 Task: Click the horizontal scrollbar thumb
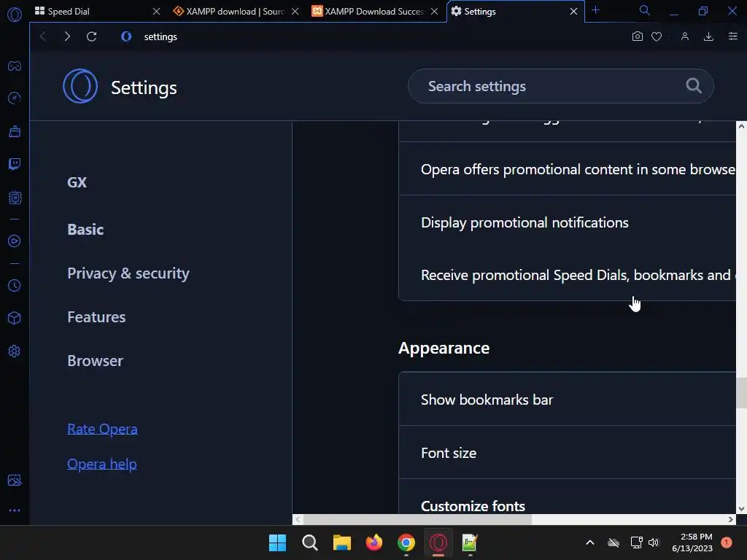point(418,519)
